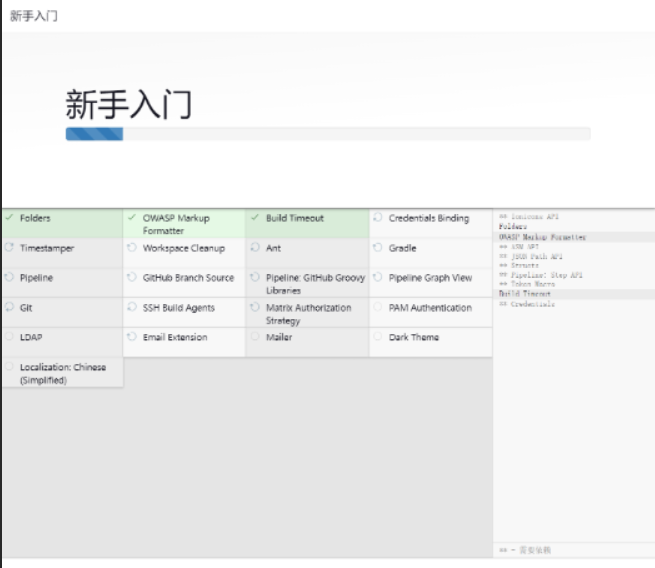Click the blue striped installation progress bar
This screenshot has width=655, height=568.
[95, 134]
